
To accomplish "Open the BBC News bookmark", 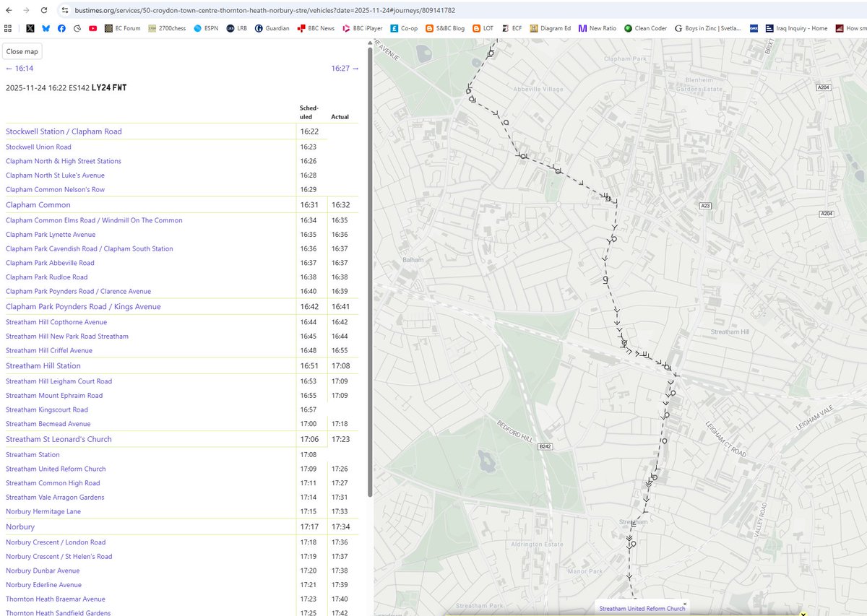I will [x=316, y=28].
